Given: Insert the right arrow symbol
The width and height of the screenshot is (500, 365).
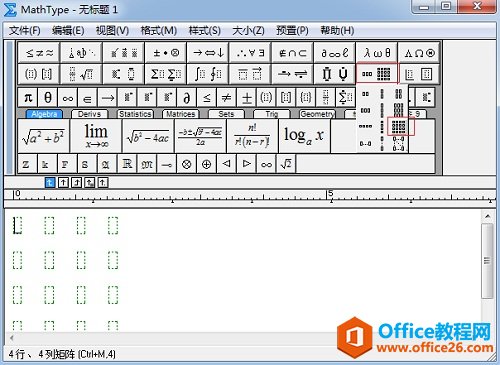Looking at the screenshot, I should coord(108,97).
